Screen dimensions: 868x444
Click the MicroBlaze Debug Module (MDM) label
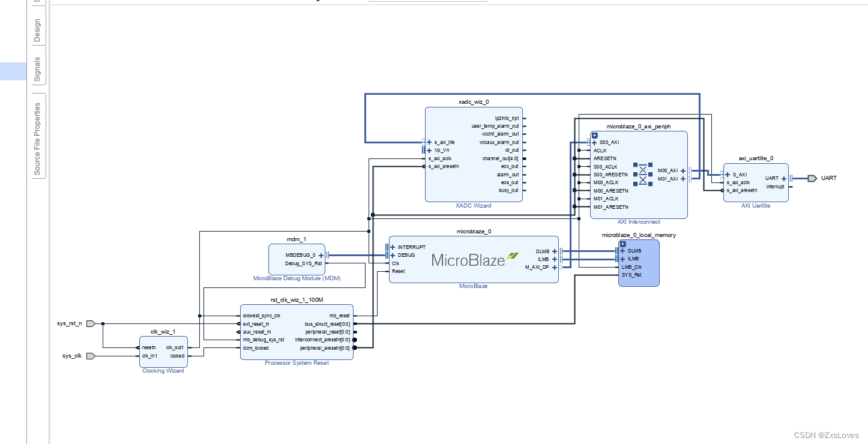297,278
